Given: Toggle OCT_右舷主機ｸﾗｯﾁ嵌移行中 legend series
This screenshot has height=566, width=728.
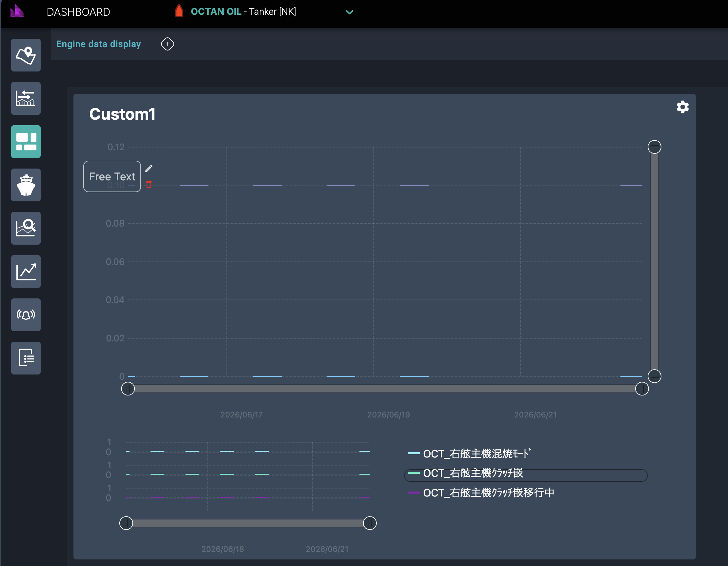Looking at the screenshot, I should coord(481,493).
